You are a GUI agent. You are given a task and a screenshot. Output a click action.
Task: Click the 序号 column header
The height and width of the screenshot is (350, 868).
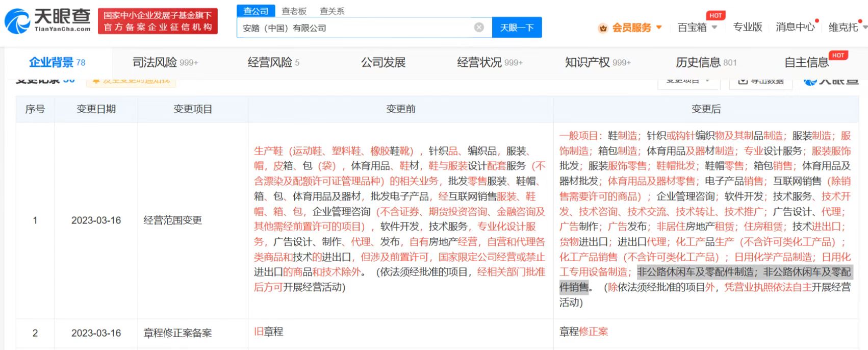(35, 109)
